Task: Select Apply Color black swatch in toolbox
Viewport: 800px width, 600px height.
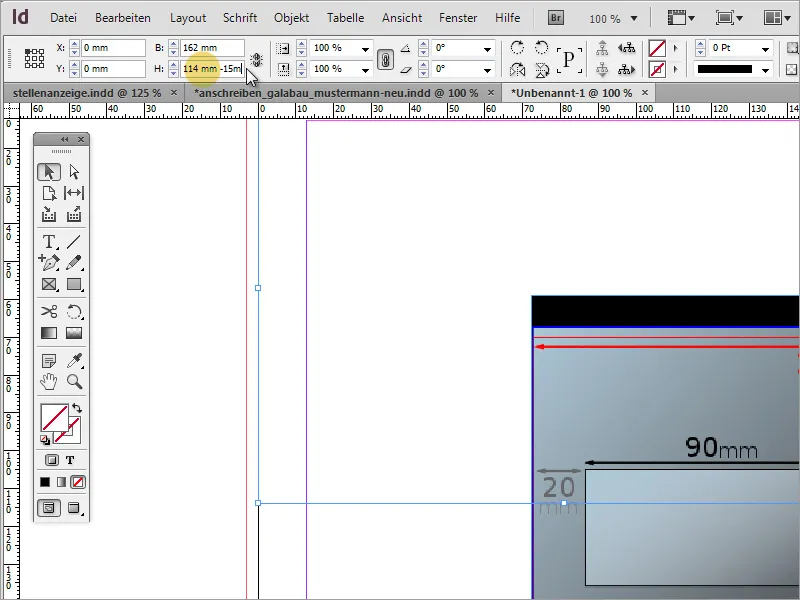Action: tap(45, 482)
